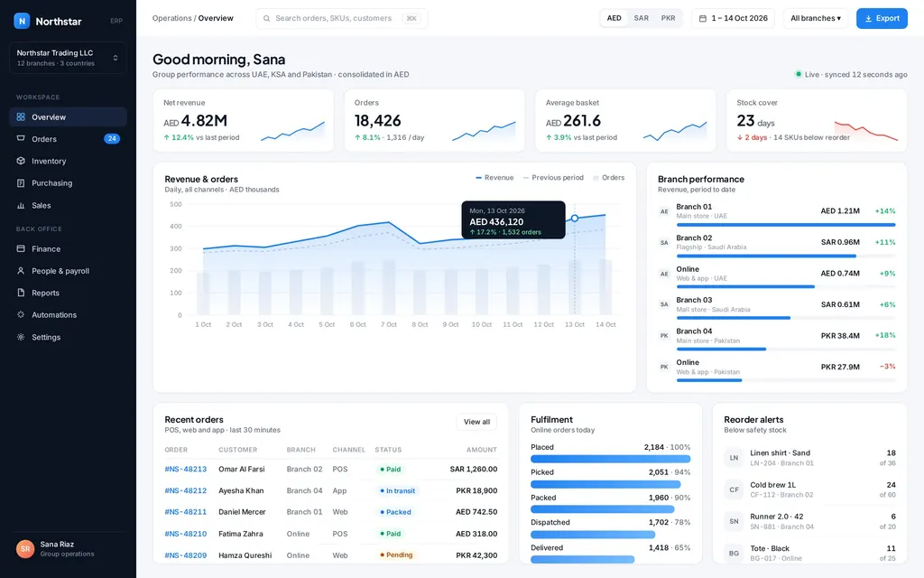Click the AMOUNT column header
The image size is (924, 578).
coord(482,450)
